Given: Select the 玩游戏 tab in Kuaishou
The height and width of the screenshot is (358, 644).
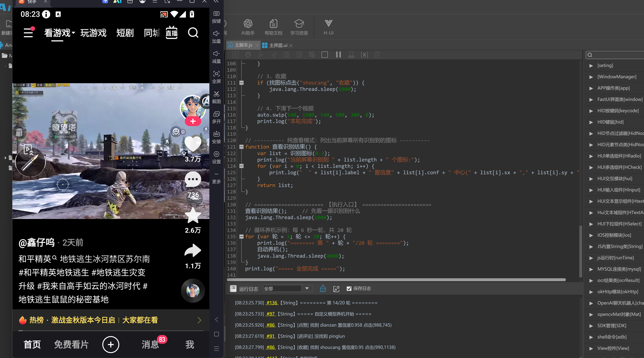Looking at the screenshot, I should [x=93, y=33].
